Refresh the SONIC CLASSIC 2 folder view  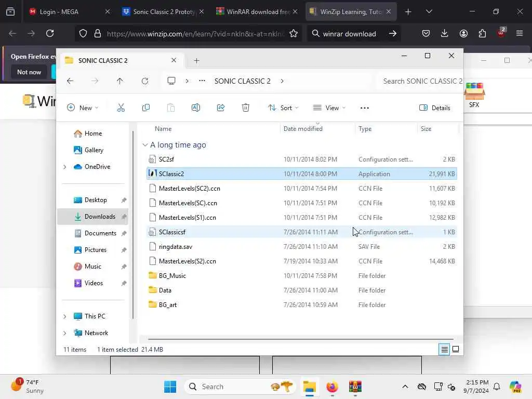pos(145,81)
